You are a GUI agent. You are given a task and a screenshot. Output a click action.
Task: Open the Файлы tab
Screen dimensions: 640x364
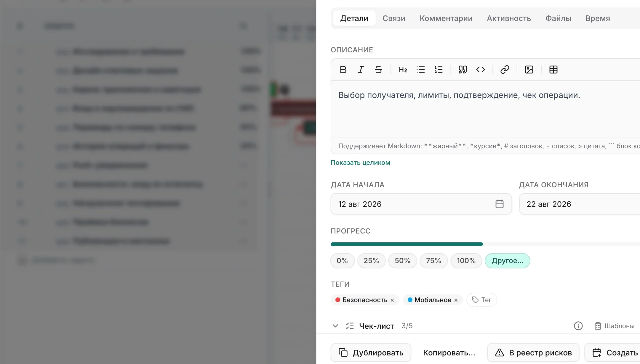click(x=558, y=18)
